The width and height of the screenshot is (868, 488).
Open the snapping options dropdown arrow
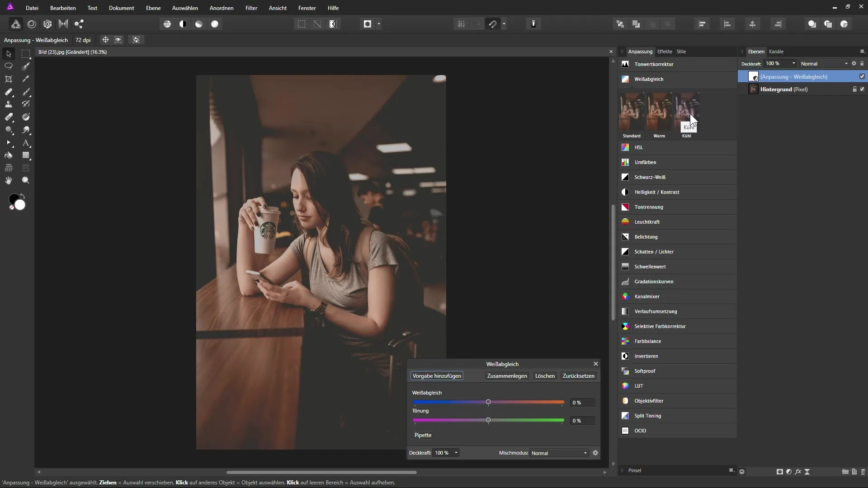(504, 24)
